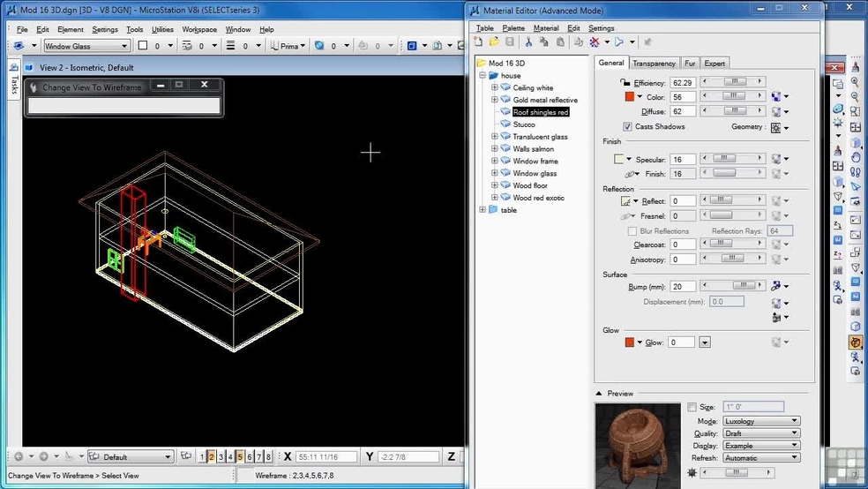Click the transparency globe icon in toolbar
This screenshot has height=489, width=868.
(x=319, y=46)
